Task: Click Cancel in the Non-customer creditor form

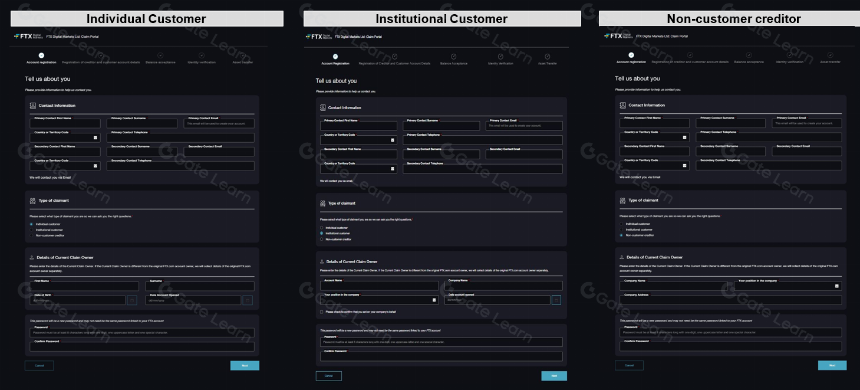Action: pos(630,365)
